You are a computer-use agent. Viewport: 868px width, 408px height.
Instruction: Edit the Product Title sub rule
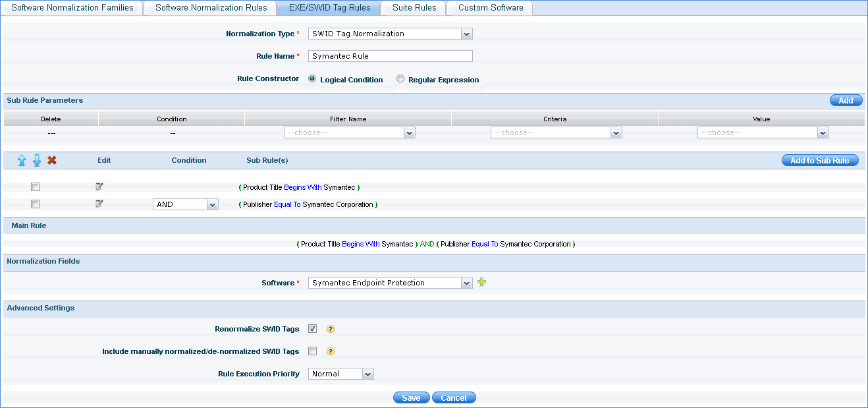click(99, 187)
